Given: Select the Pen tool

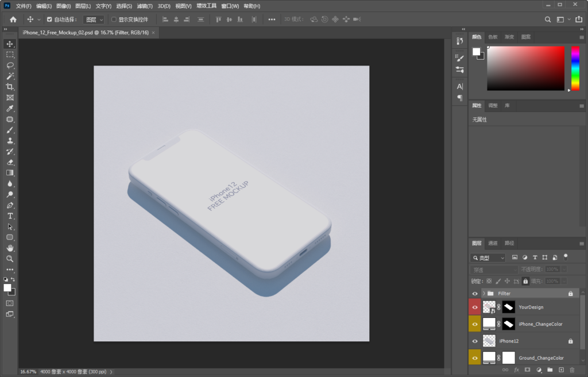Looking at the screenshot, I should point(10,205).
